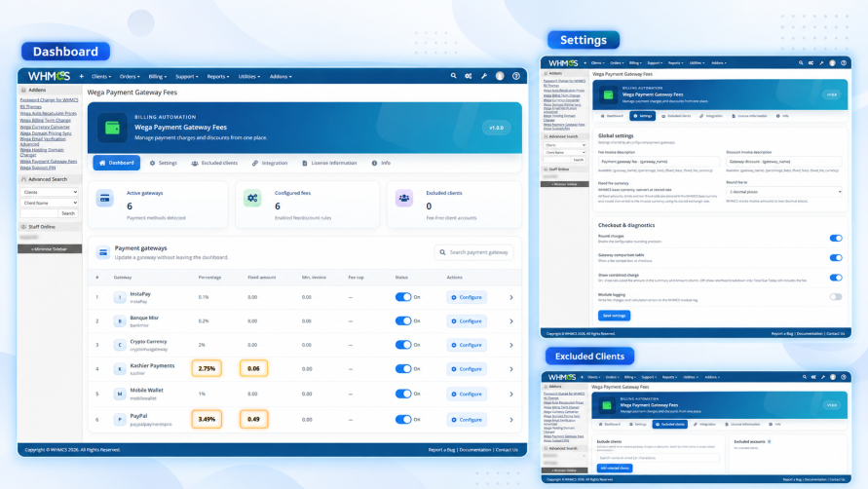
Task: Click the Banque Misr letter icon
Action: [120, 321]
